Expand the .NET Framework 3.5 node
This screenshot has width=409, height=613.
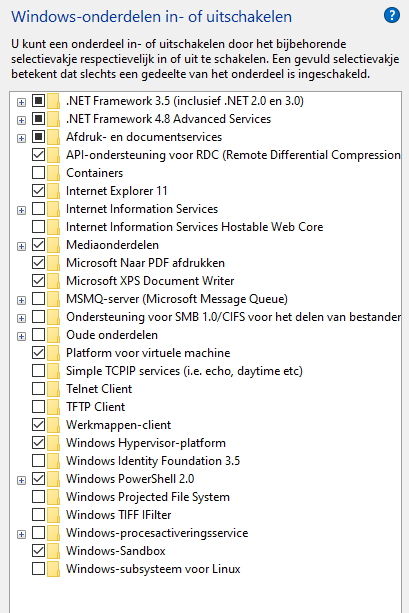(x=22, y=102)
